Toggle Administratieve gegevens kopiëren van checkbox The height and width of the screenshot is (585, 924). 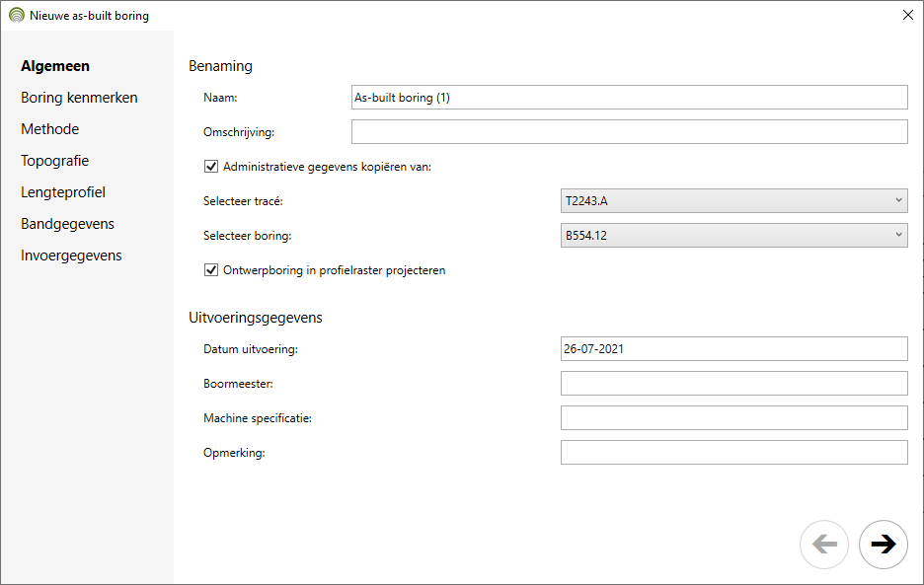211,167
